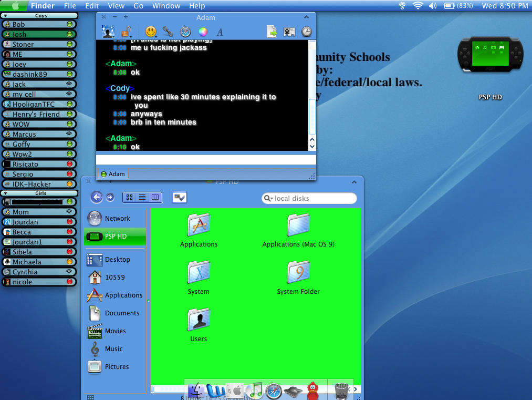Screen dimensions: 532x400
Task: Open the Edit menu
Action: coord(92,6)
